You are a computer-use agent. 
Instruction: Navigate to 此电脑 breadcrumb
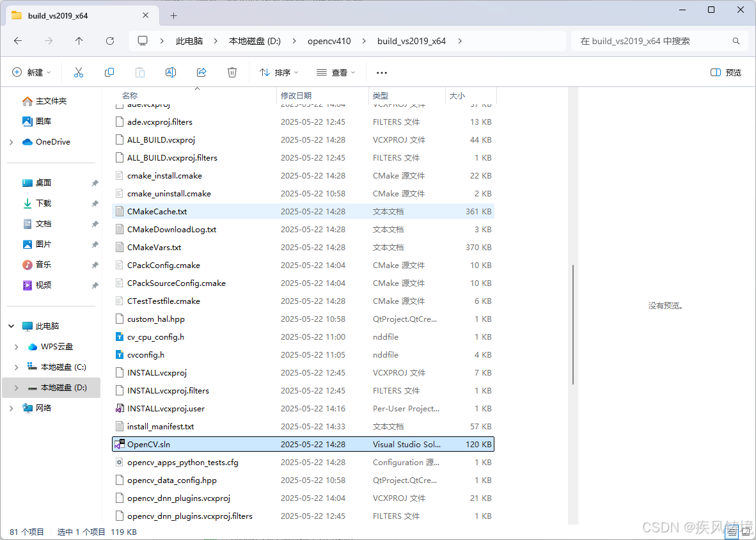point(189,41)
